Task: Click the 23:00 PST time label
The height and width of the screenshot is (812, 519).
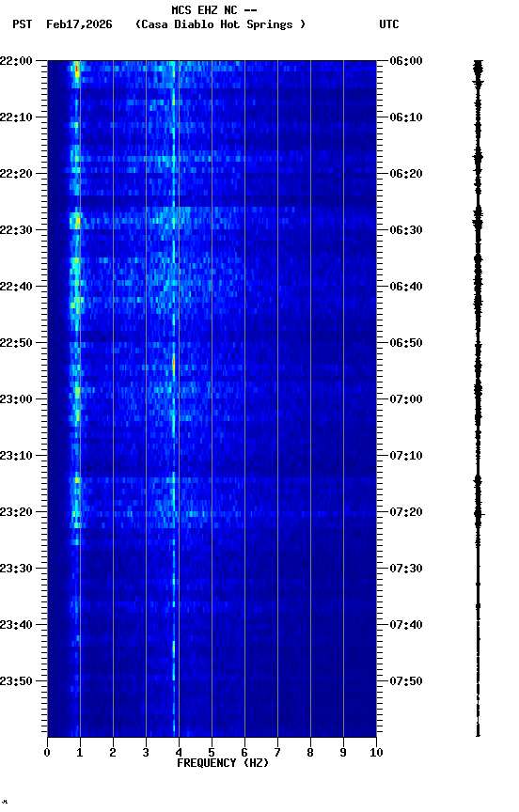Action: [16, 399]
